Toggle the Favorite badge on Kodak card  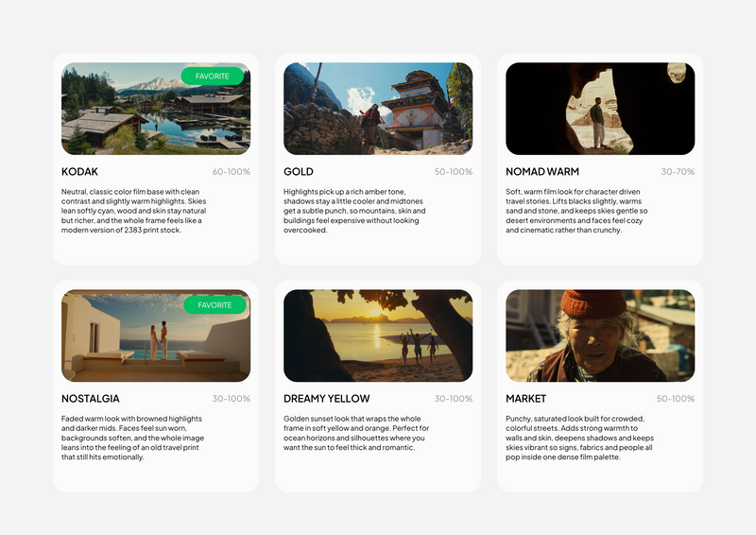[x=213, y=76]
